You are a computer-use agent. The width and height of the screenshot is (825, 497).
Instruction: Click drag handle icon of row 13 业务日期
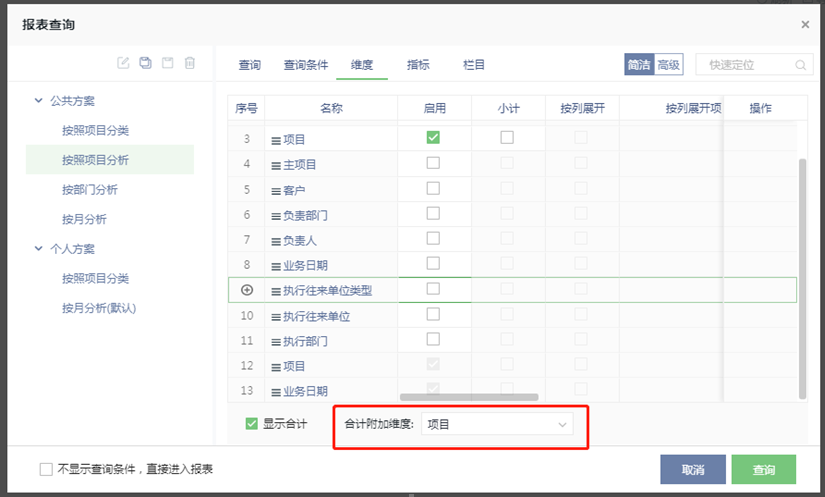point(276,392)
